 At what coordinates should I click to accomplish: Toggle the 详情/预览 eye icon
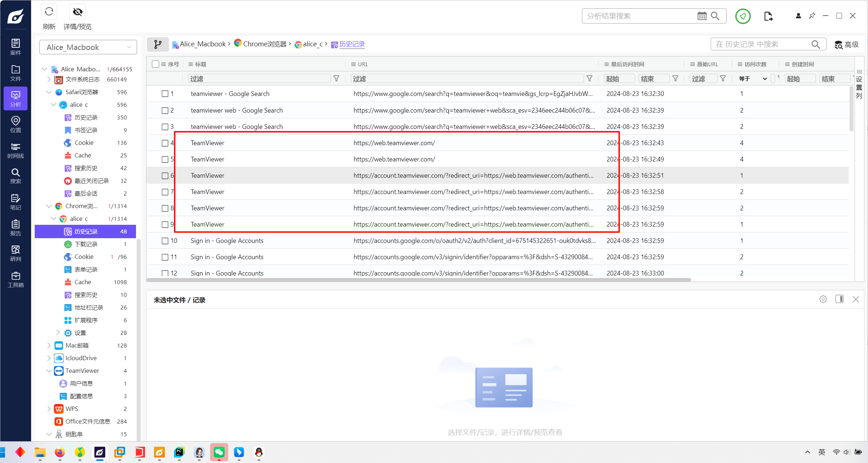pos(77,12)
